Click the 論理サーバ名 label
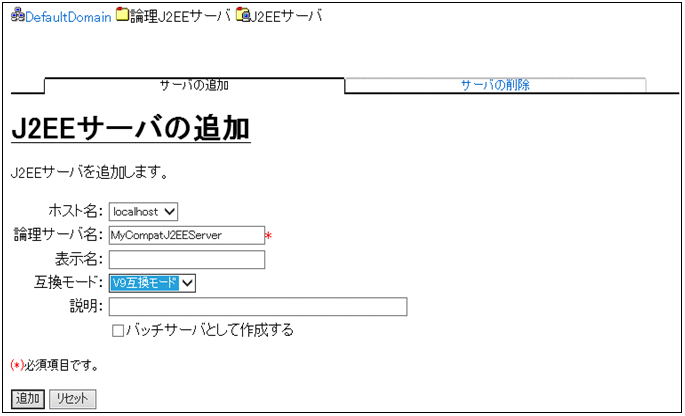The image size is (685, 416). pos(58,235)
